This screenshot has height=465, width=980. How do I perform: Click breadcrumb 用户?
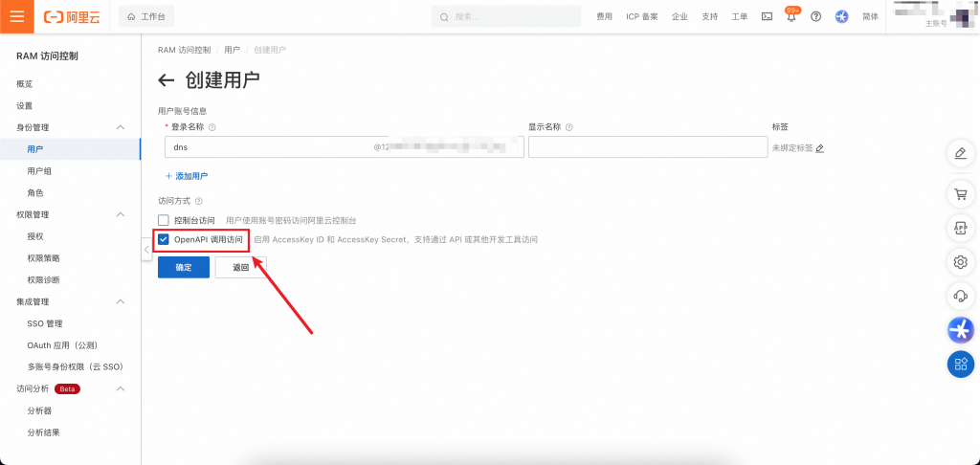pyautogui.click(x=232, y=50)
